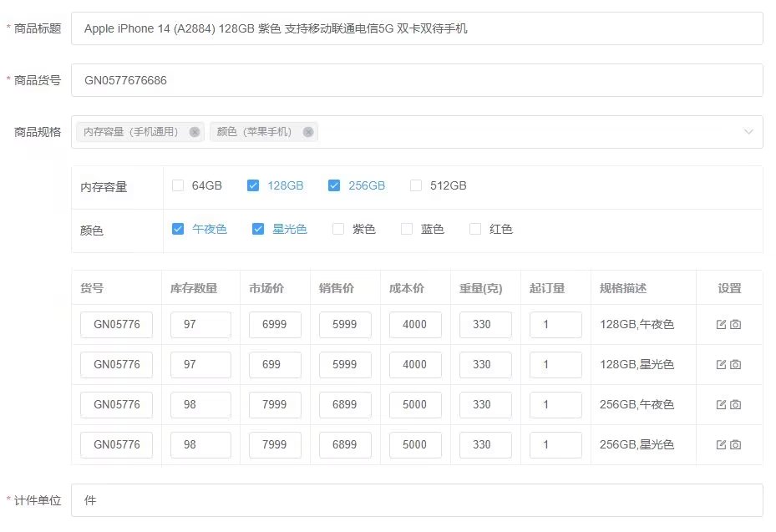Edit 销售价 in 128GB,星光色 row
This screenshot has width=776, height=532.
pos(345,365)
